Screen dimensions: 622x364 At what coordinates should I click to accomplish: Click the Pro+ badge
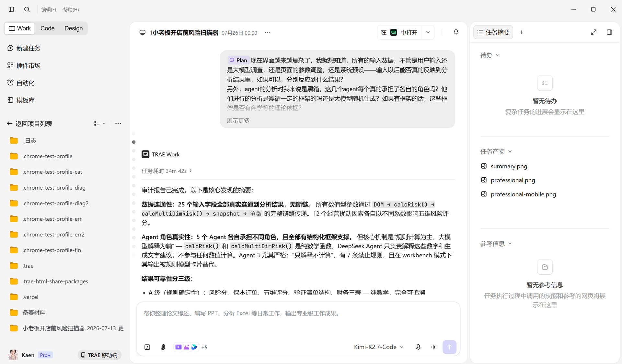[45, 355]
